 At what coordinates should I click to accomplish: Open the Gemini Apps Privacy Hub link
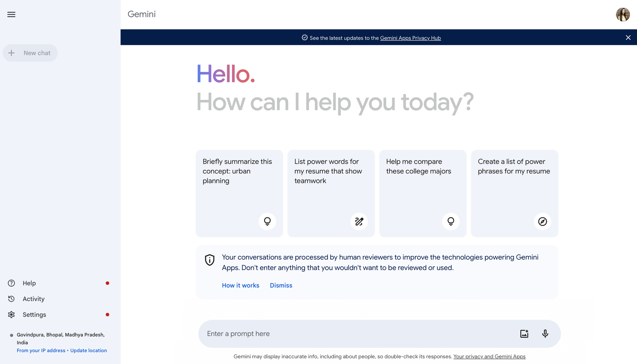click(411, 38)
